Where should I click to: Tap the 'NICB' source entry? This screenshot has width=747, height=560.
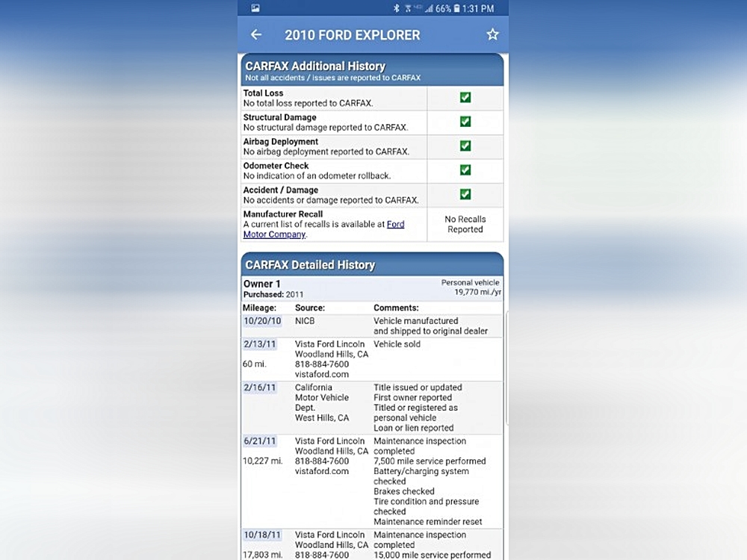pyautogui.click(x=305, y=321)
